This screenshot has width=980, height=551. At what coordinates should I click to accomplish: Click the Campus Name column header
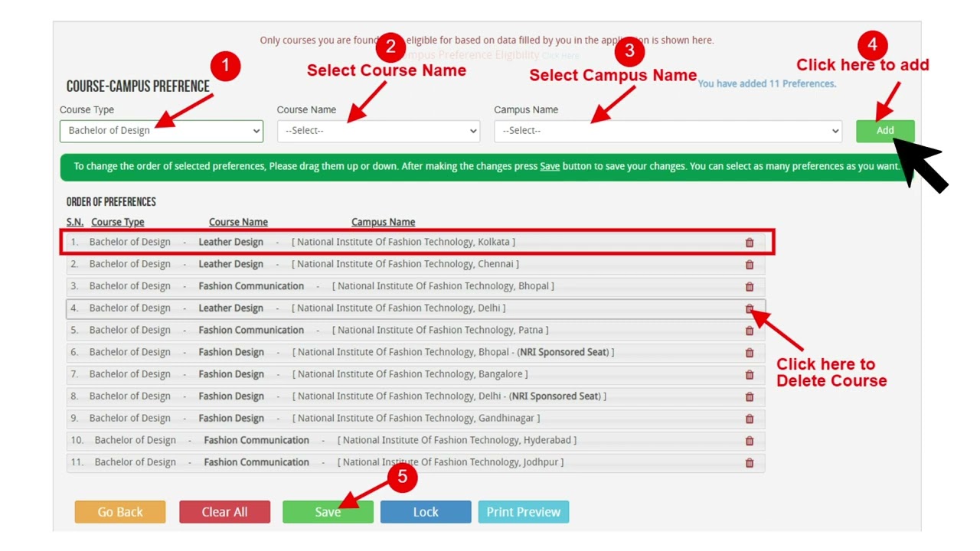point(384,222)
